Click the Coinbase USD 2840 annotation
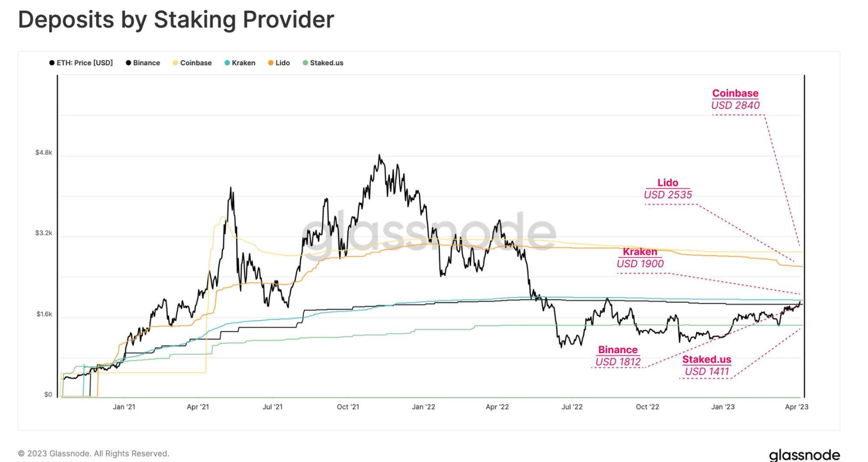 (x=735, y=99)
